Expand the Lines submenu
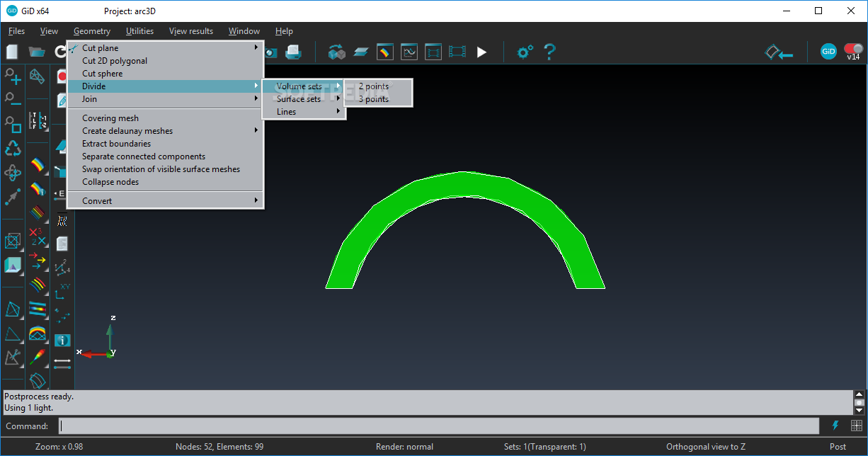Viewport: 868px width, 456px height. tap(304, 112)
